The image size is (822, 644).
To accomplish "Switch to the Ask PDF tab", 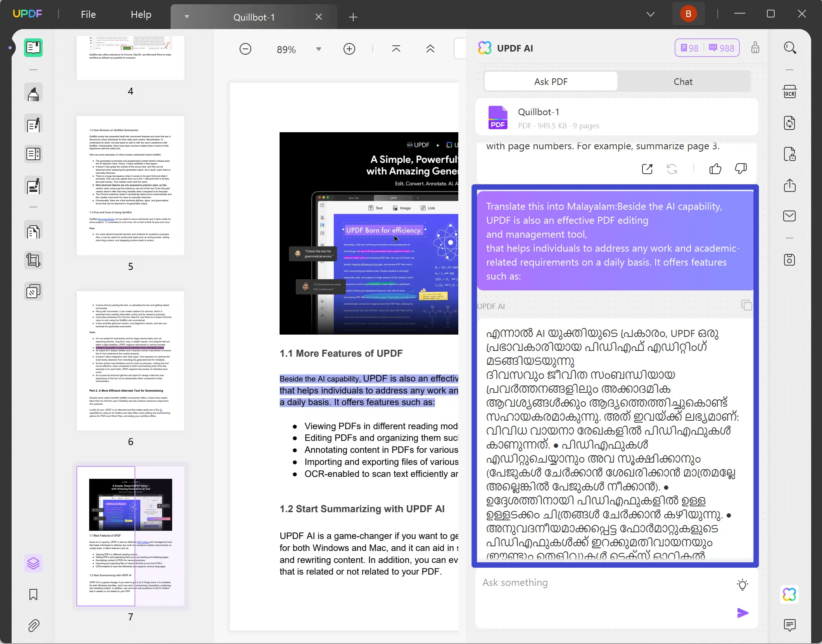I will coord(551,82).
